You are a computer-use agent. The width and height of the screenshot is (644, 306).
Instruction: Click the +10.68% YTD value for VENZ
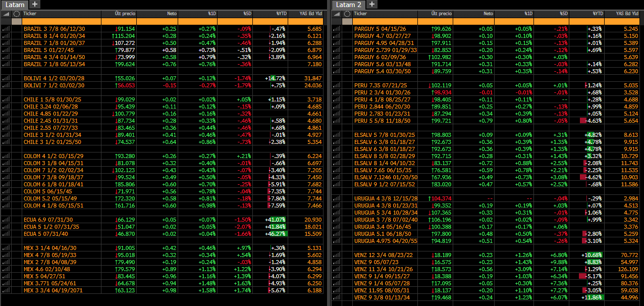pyautogui.click(x=593, y=255)
